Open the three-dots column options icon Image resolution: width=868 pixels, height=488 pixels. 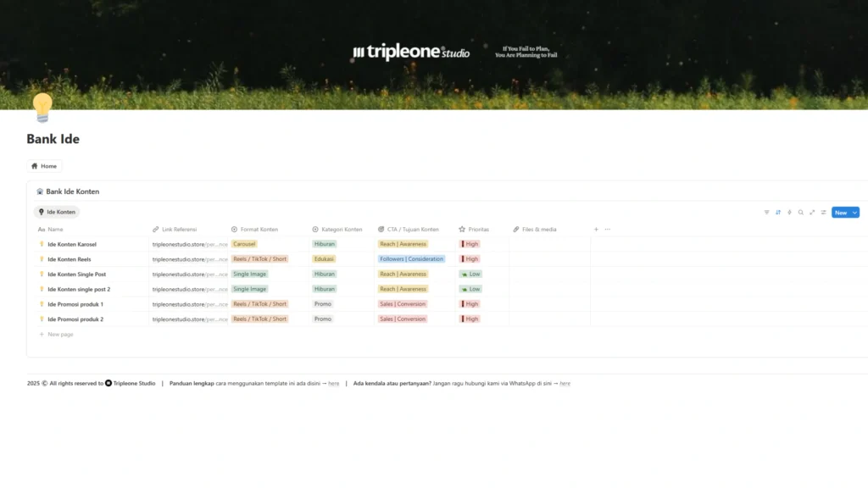pyautogui.click(x=607, y=230)
